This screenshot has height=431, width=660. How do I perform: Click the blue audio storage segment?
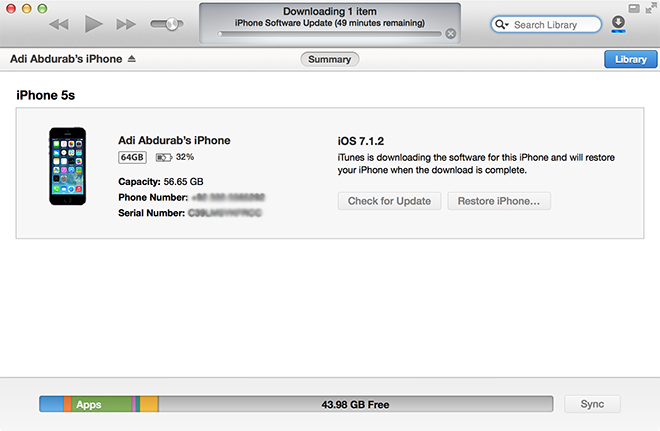click(x=51, y=404)
